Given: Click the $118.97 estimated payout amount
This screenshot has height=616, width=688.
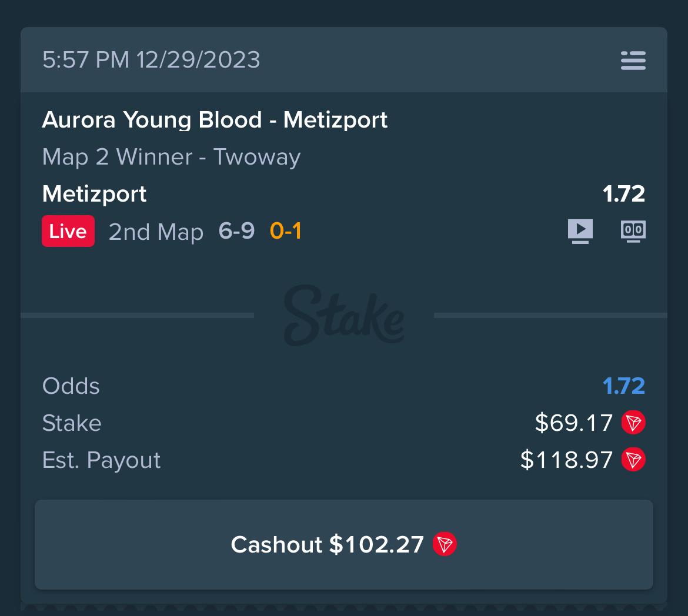Looking at the screenshot, I should pyautogui.click(x=566, y=460).
